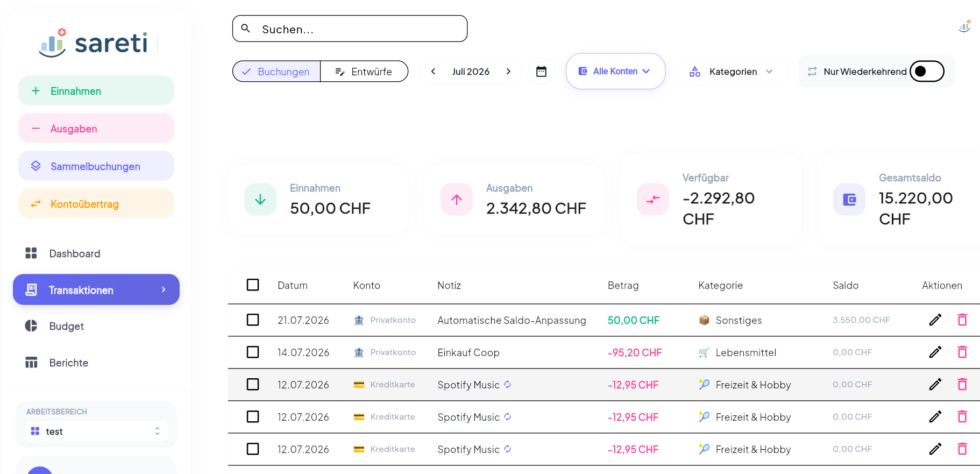The width and height of the screenshot is (980, 474).
Task: Click the profile logo icon top right
Action: coord(964,26)
